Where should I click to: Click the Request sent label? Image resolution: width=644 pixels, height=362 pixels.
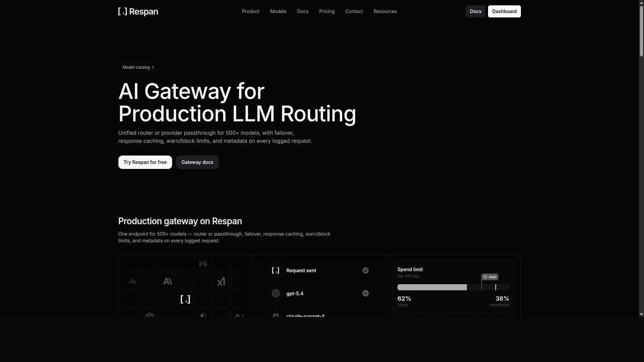pos(301,270)
